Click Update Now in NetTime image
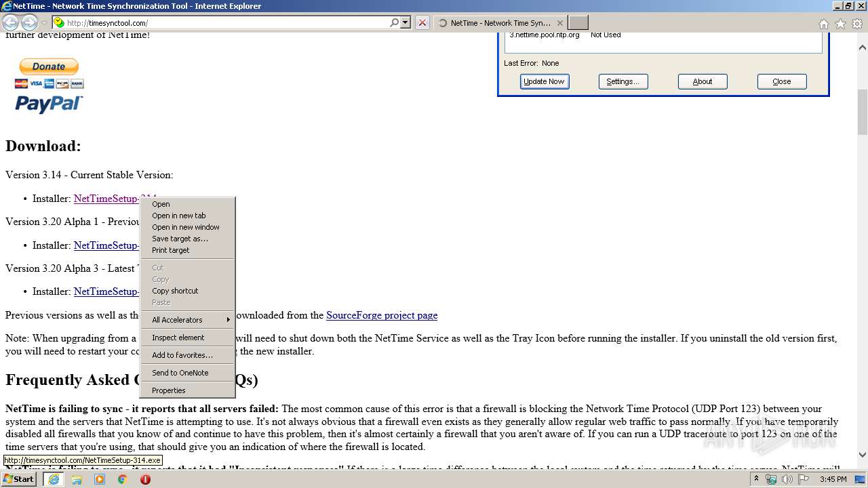868x488 pixels. [x=545, y=81]
